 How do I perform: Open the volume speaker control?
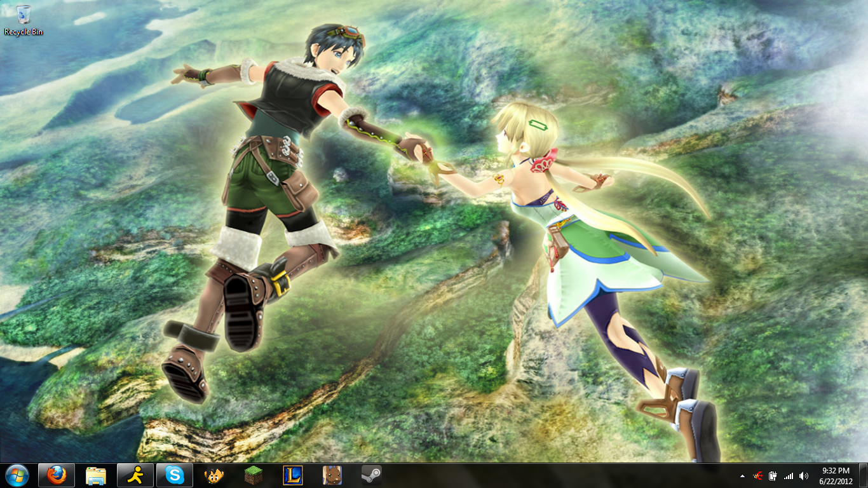point(804,476)
